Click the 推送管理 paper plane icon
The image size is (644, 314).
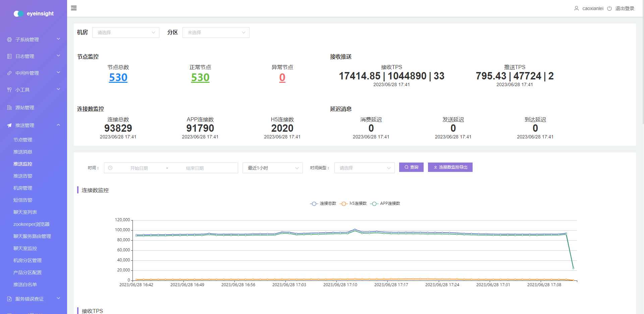9,125
